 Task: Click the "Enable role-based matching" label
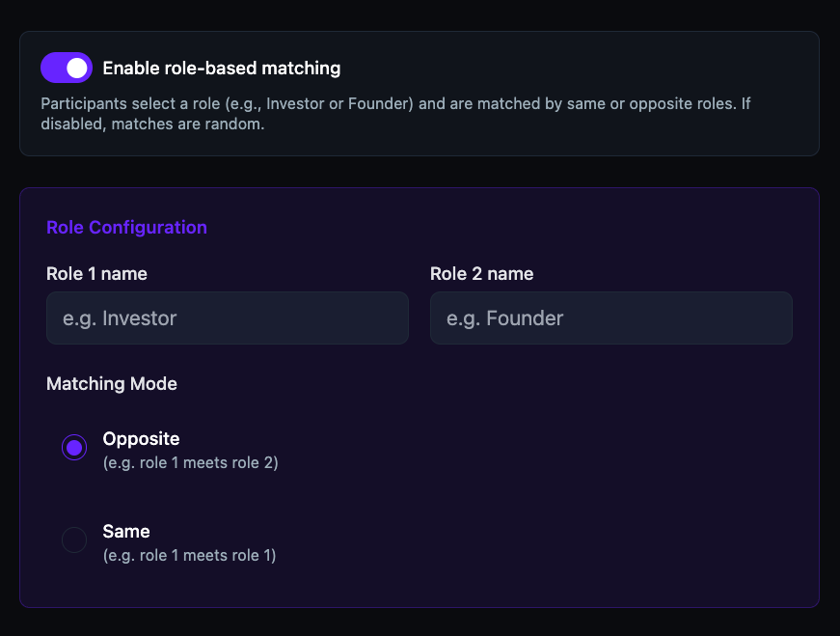(x=222, y=69)
